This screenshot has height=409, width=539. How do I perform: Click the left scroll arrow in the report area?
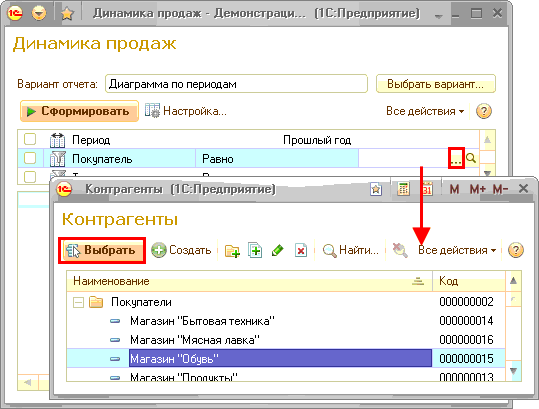pyautogui.click(x=28, y=382)
